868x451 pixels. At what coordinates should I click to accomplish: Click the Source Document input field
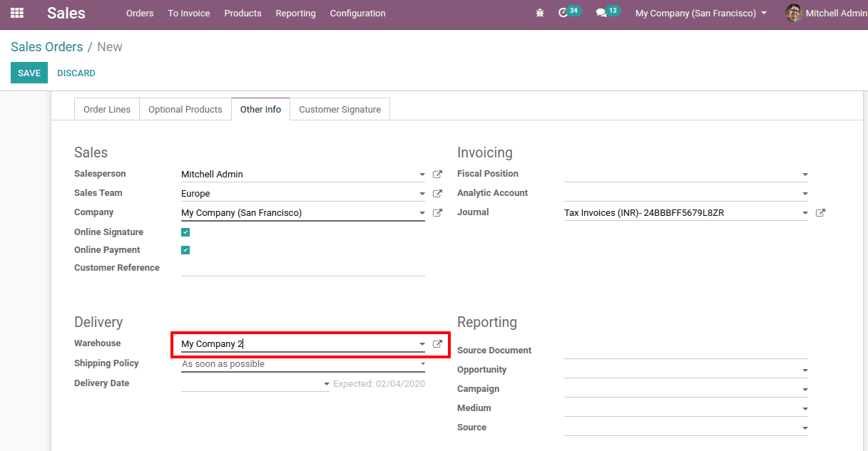pos(685,351)
